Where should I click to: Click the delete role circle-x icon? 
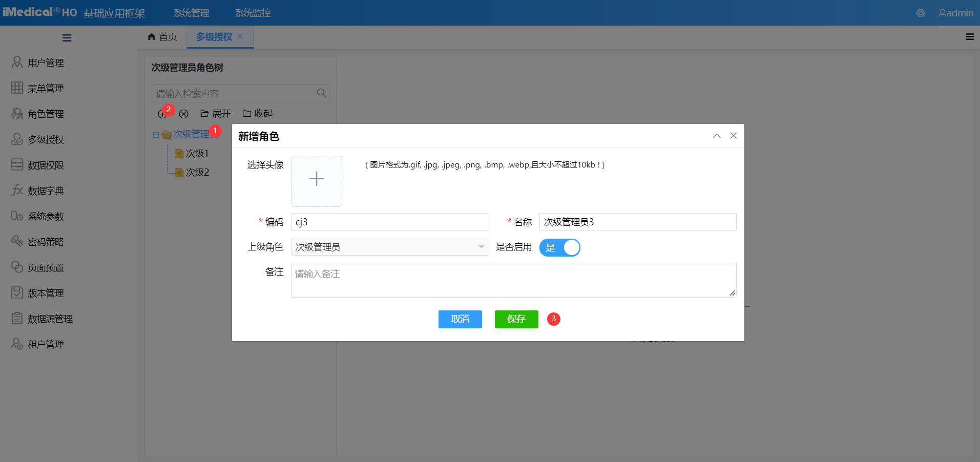(x=184, y=114)
